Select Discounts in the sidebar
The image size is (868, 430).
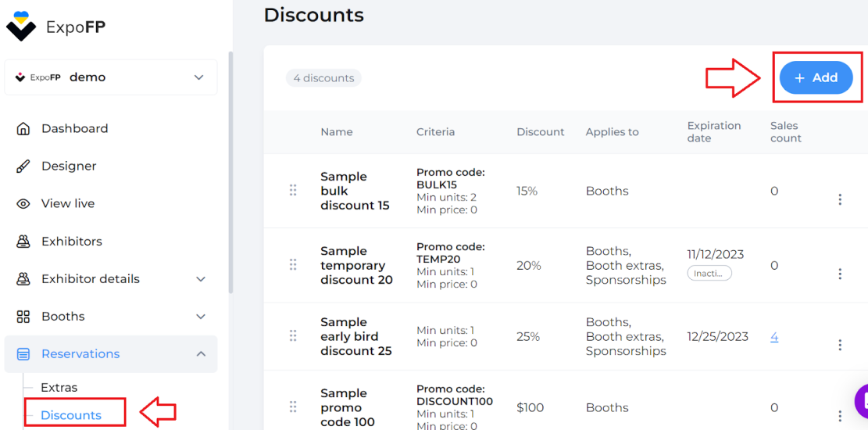pyautogui.click(x=71, y=415)
